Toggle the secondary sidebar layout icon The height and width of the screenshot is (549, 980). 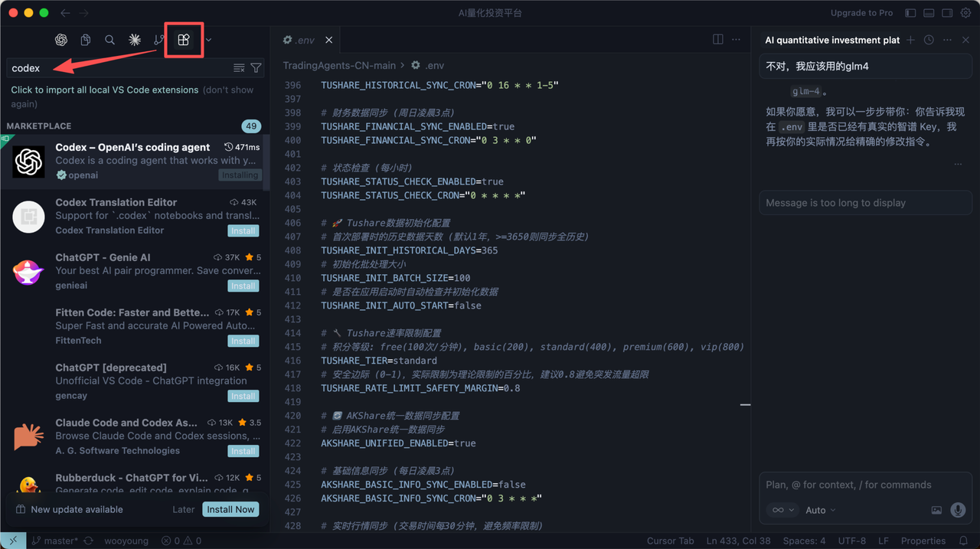947,13
